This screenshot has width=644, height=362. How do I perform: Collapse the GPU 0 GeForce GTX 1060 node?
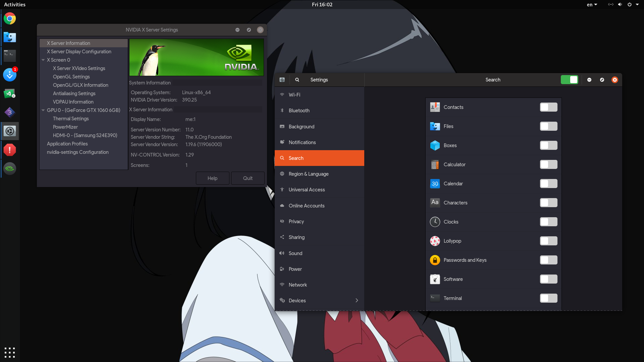tap(43, 110)
